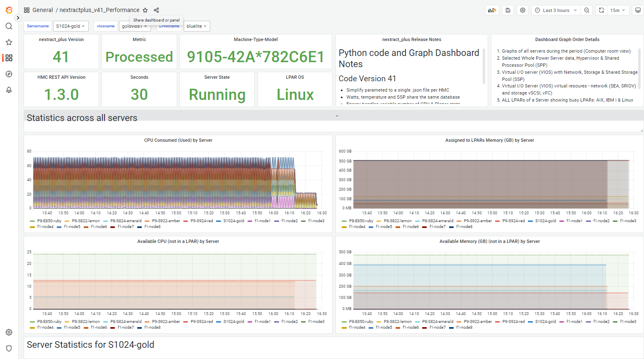The width and height of the screenshot is (644, 359).
Task: Open the Alerting bell icon
Action: pos(9,90)
